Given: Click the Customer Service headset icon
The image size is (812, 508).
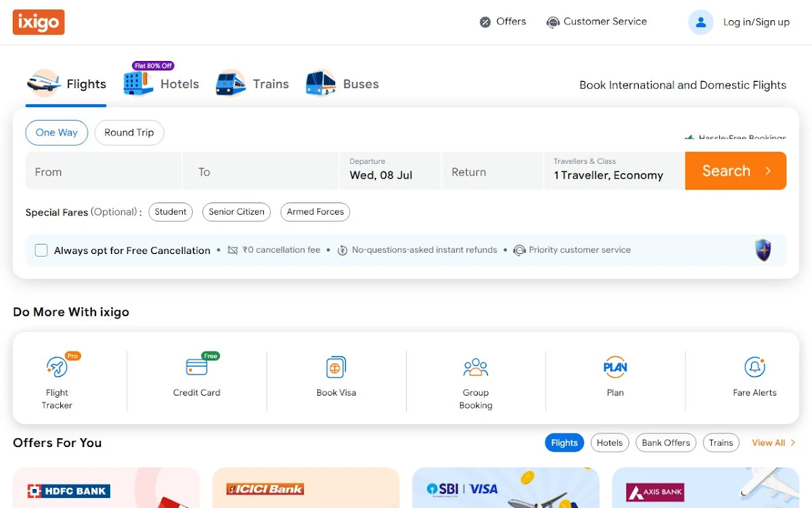Looking at the screenshot, I should (553, 22).
